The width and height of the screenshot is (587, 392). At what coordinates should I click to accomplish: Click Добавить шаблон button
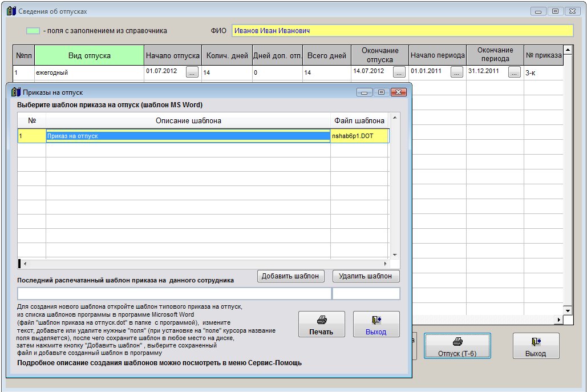point(290,276)
